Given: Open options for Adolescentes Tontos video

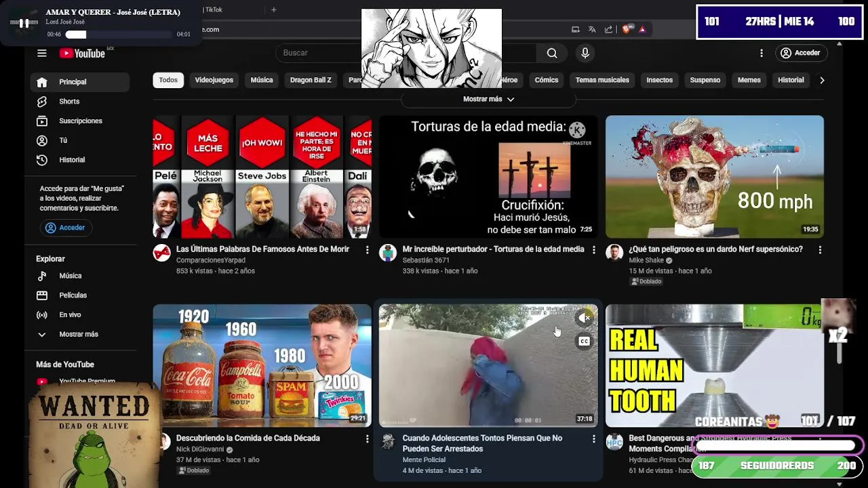Looking at the screenshot, I should pyautogui.click(x=593, y=439).
